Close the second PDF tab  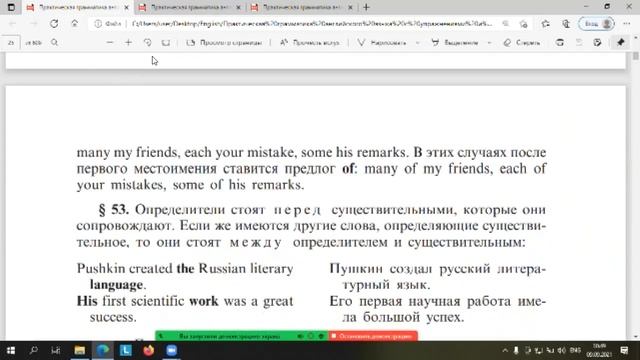(x=238, y=7)
